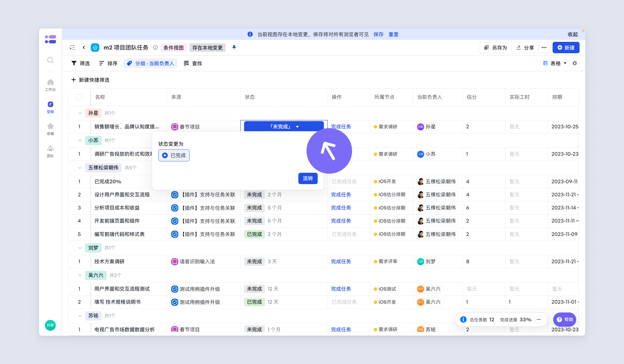Image resolution: width=624 pixels, height=364 pixels.
Task: Click the 条件视图 tag
Action: [174, 48]
